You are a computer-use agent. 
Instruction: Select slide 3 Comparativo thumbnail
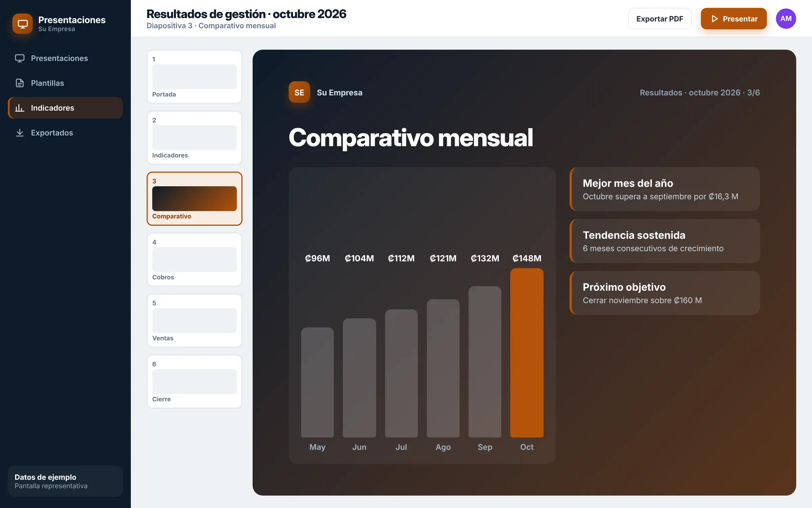[x=195, y=199]
